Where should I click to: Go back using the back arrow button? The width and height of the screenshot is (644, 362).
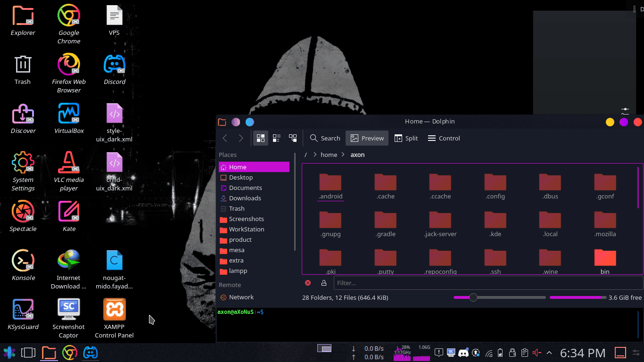point(225,138)
